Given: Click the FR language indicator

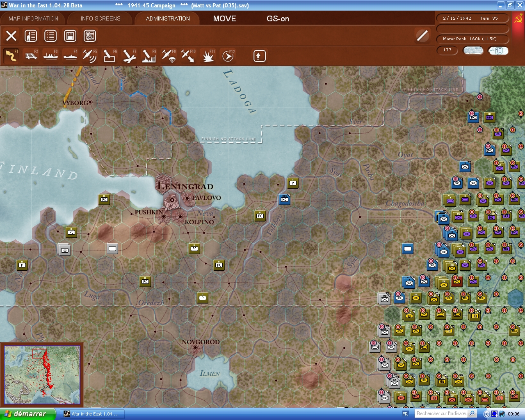Looking at the screenshot, I should tap(405, 414).
